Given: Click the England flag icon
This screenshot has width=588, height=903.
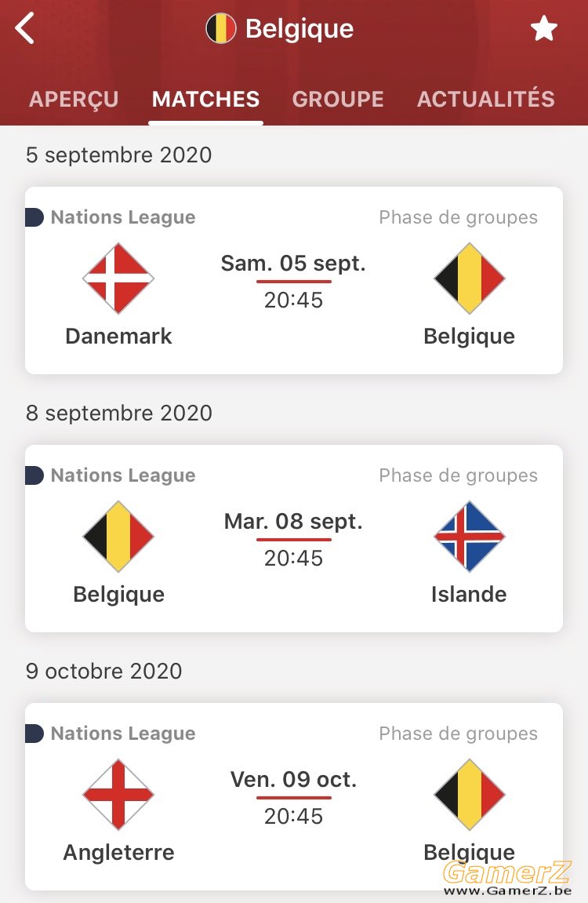Looking at the screenshot, I should pos(118,794).
